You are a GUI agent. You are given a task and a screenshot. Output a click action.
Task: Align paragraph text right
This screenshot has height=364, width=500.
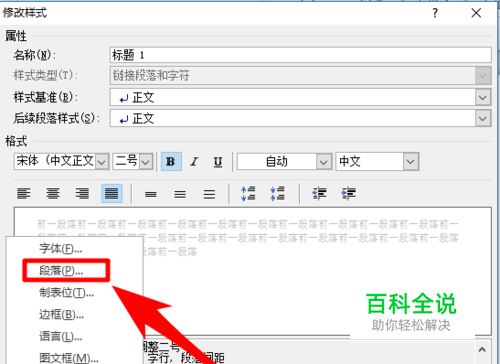(82, 193)
